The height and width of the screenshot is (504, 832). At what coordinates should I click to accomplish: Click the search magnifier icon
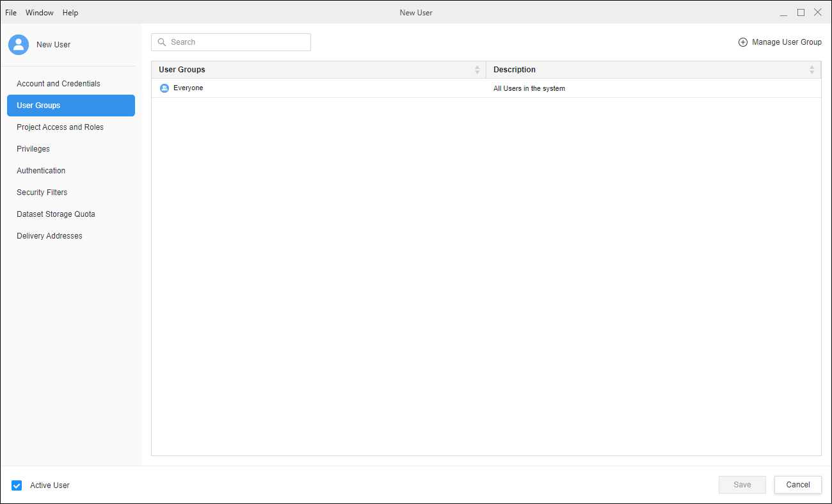(x=162, y=42)
